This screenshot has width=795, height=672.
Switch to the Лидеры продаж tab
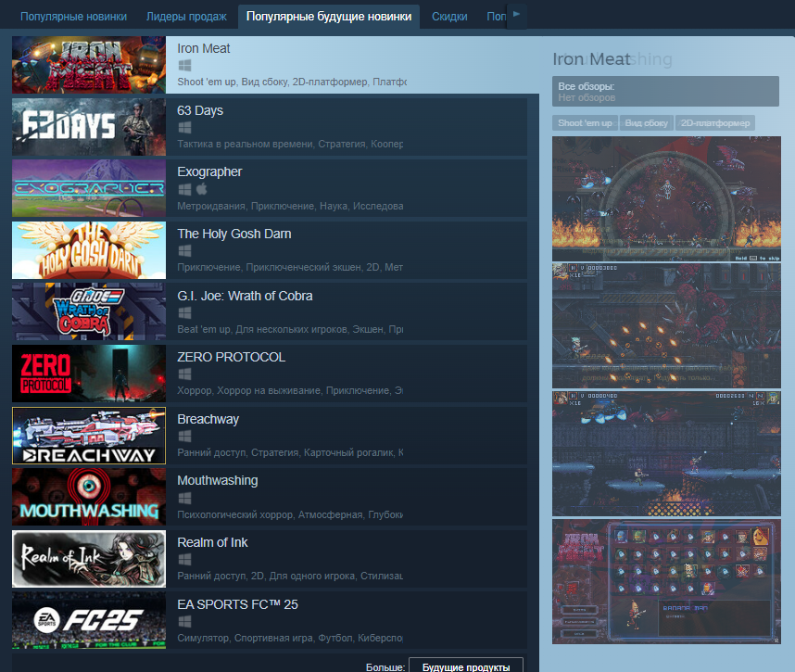[x=186, y=17]
